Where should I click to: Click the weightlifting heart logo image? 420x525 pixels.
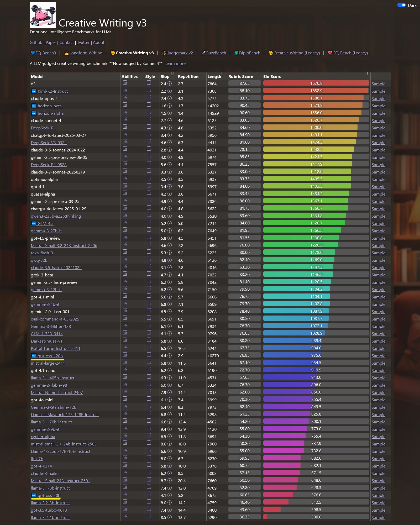click(x=43, y=15)
